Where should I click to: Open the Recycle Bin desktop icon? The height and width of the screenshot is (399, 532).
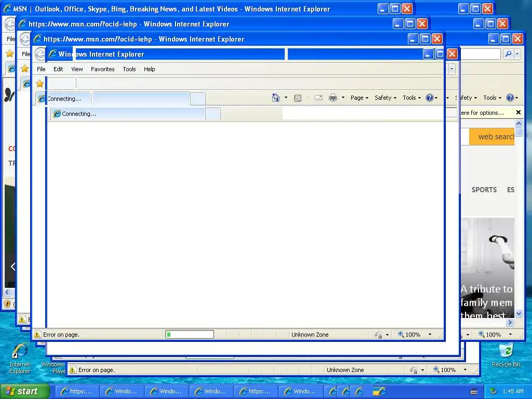coord(506,355)
